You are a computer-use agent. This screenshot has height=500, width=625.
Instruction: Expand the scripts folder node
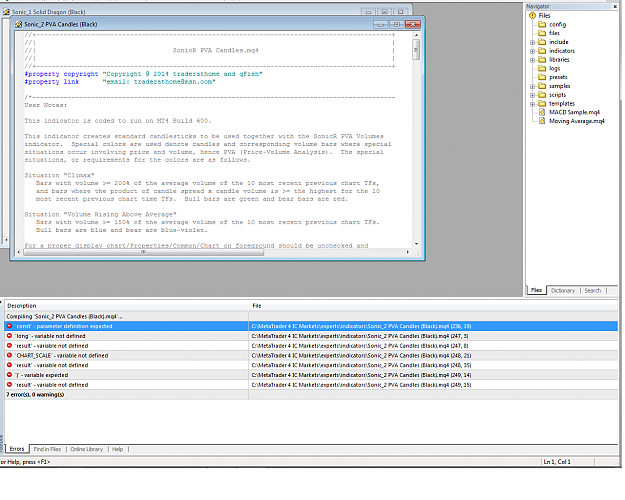[532, 95]
